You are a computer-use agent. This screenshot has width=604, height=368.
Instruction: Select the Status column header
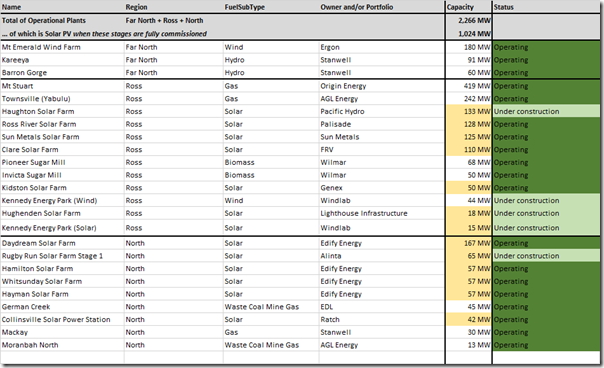click(546, 7)
